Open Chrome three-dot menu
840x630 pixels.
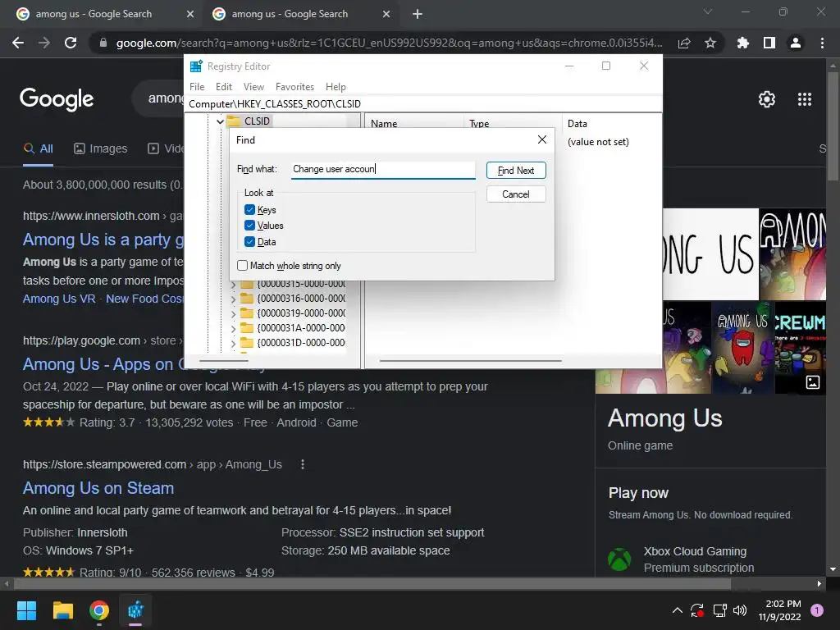822,43
